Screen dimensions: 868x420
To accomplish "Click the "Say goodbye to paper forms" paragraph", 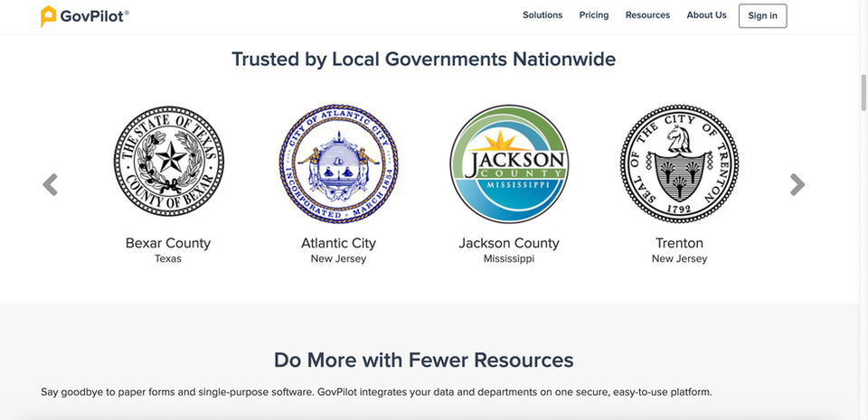I will pyautogui.click(x=376, y=392).
